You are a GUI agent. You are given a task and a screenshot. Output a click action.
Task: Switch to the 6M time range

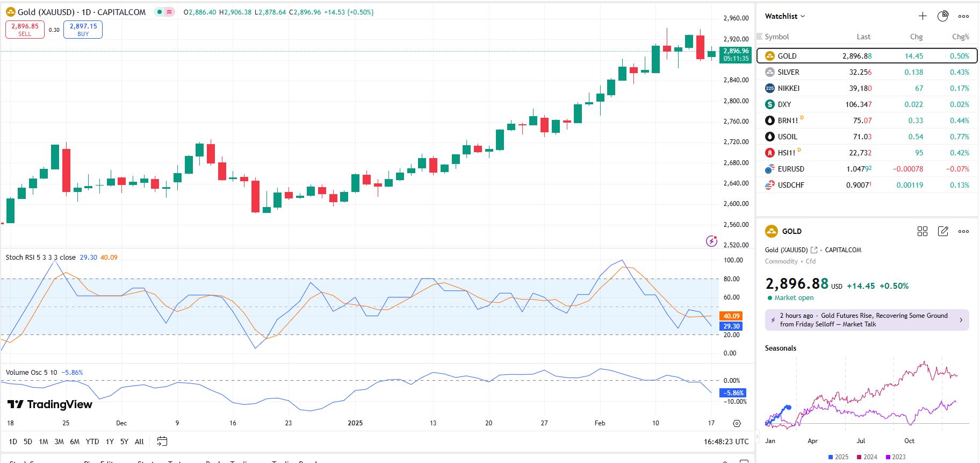pyautogui.click(x=75, y=441)
